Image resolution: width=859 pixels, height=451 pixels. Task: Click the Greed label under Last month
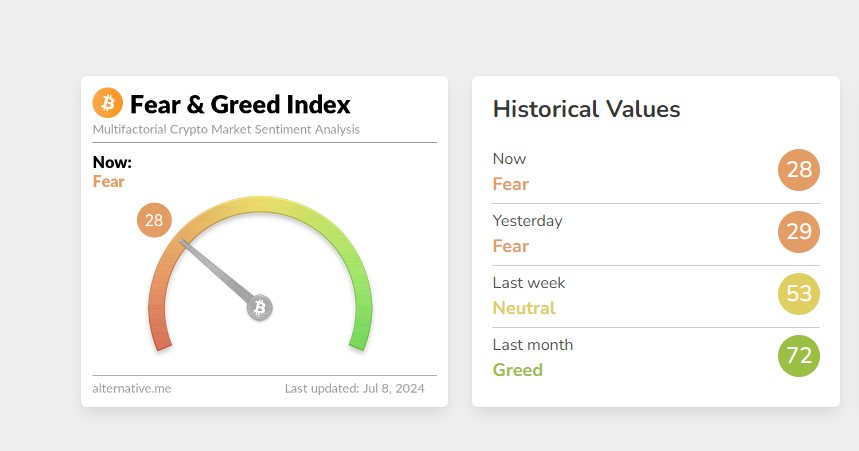click(517, 370)
